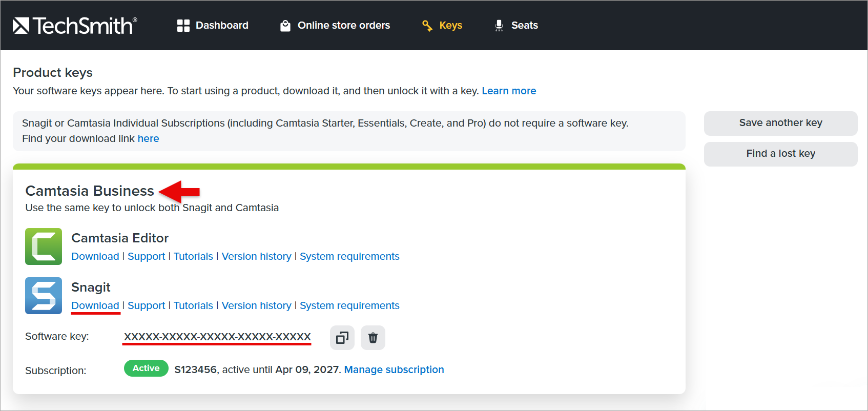Click the Snagit product title

pos(91,287)
